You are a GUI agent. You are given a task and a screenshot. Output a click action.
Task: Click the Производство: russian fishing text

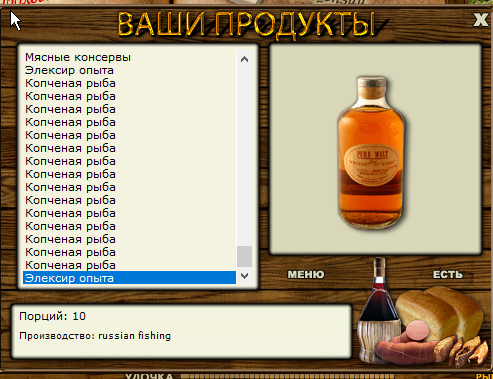(95, 335)
